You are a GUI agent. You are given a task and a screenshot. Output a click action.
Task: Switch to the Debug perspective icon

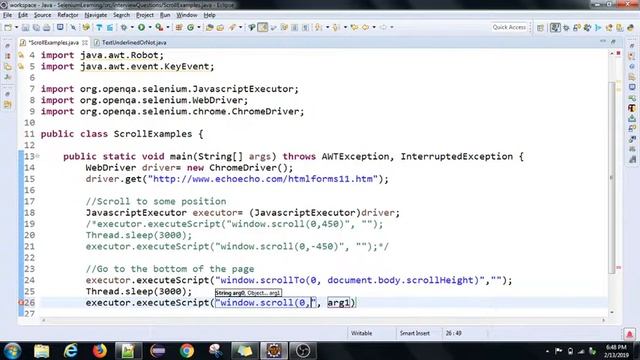point(566,28)
